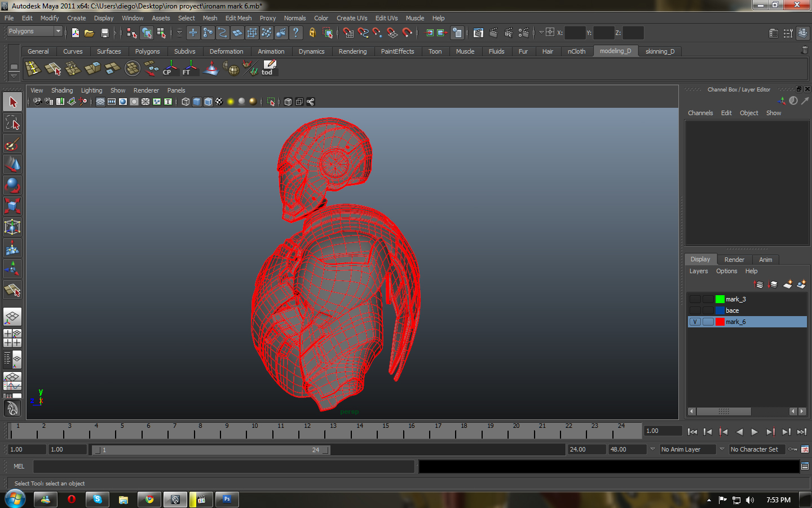812x508 pixels.
Task: Click the Select Camera icon in viewport toolbar
Action: pos(37,102)
